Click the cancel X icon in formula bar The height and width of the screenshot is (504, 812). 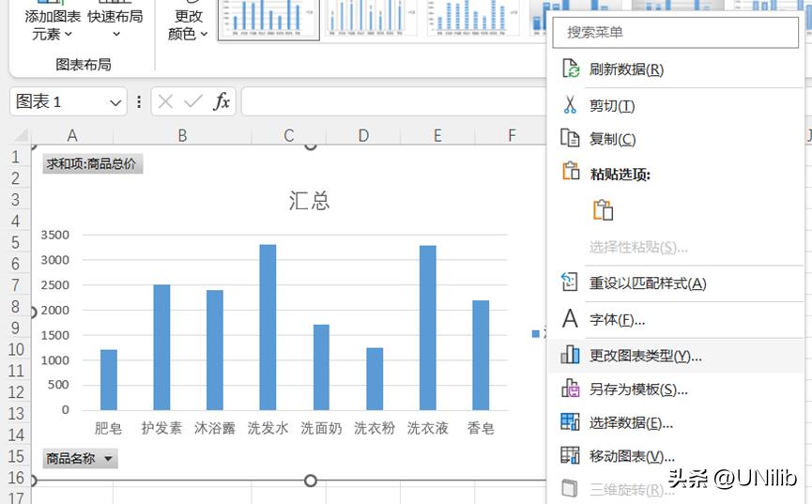(166, 101)
